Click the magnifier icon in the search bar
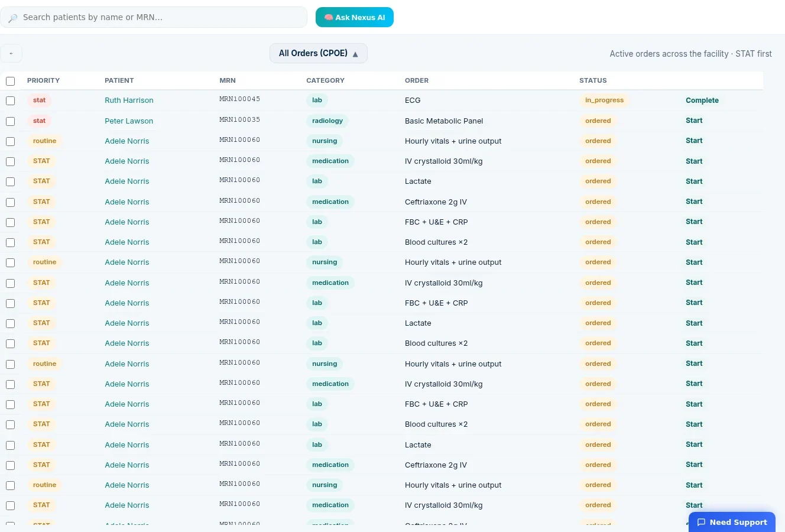 [12, 18]
